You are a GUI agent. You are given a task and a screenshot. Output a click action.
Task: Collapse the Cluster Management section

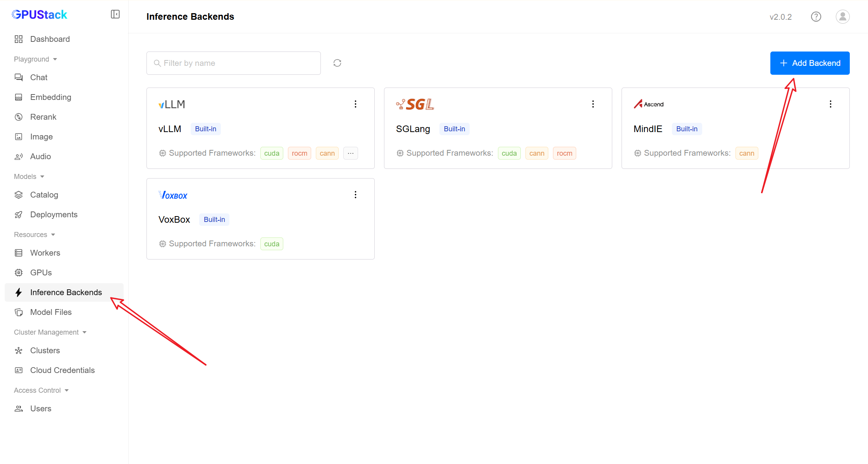point(50,332)
